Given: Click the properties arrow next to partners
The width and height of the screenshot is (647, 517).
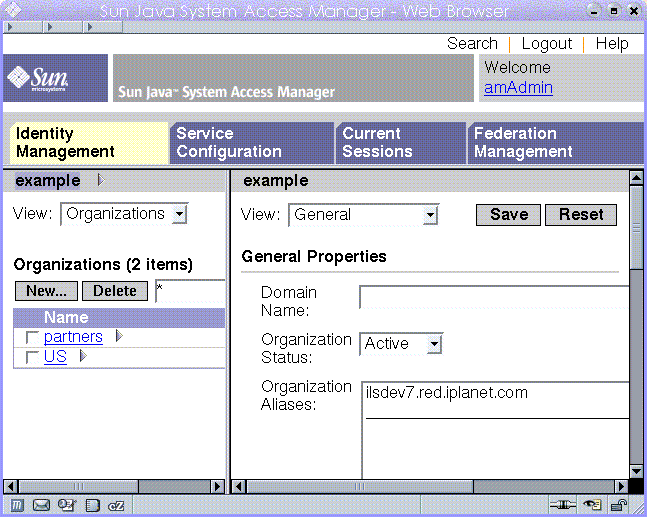Looking at the screenshot, I should point(119,336).
